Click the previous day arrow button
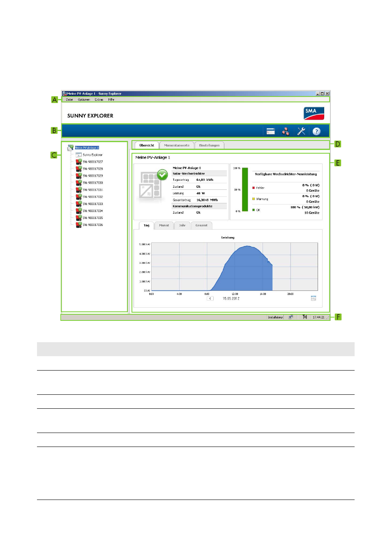392x555 pixels. pos(210,299)
